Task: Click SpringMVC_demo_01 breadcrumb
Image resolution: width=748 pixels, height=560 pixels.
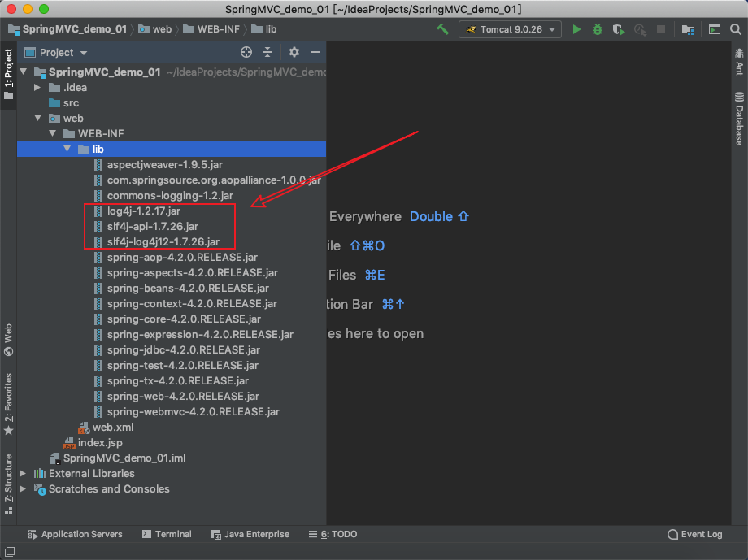Action: [67, 29]
